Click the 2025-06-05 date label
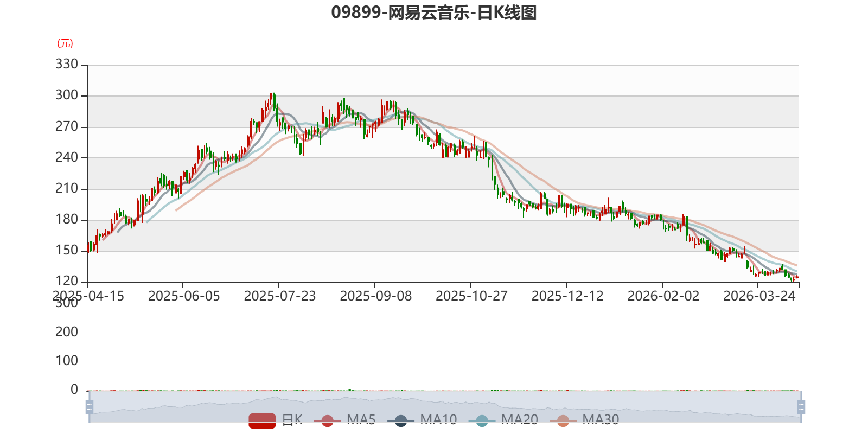Viewport: 868px width, 434px height. 184,296
